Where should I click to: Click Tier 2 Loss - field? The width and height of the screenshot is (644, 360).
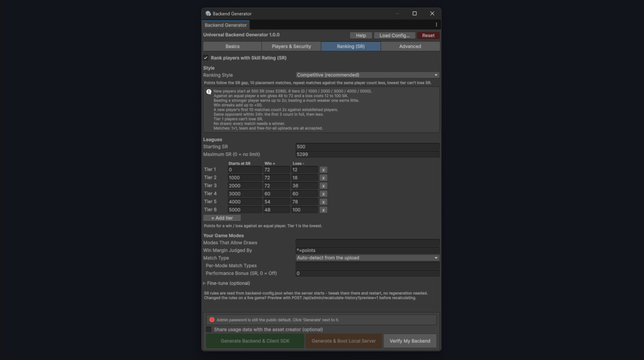tap(304, 178)
